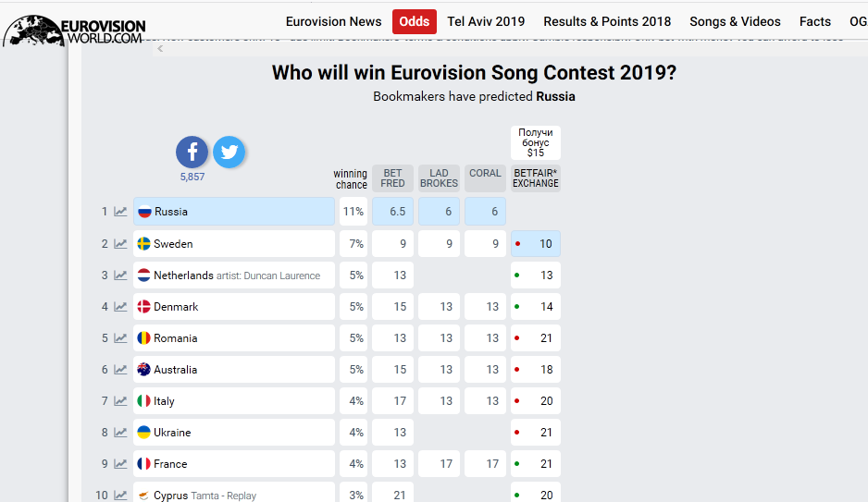Viewport: 868px width, 502px height.
Task: Click the Ladbrokes bookmaker header
Action: (x=439, y=178)
